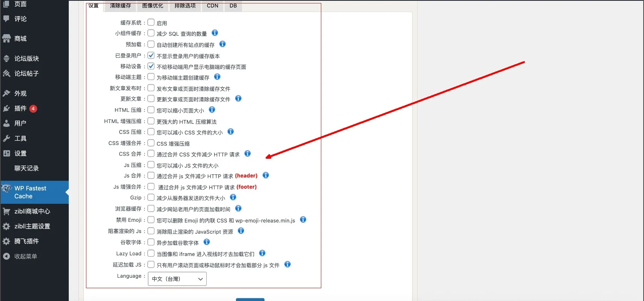The width and height of the screenshot is (644, 301).
Task: Click info icon beside 浏览器缓存 option
Action: tap(238, 208)
